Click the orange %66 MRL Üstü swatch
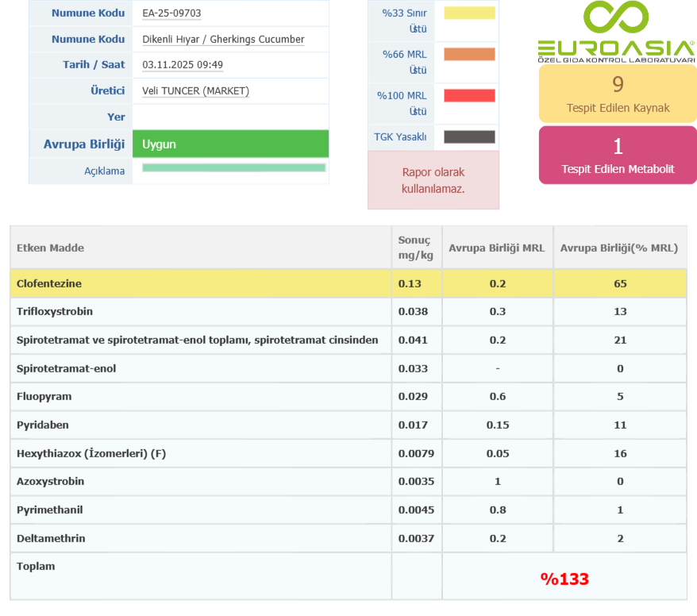The width and height of the screenshot is (697, 616). tap(469, 55)
